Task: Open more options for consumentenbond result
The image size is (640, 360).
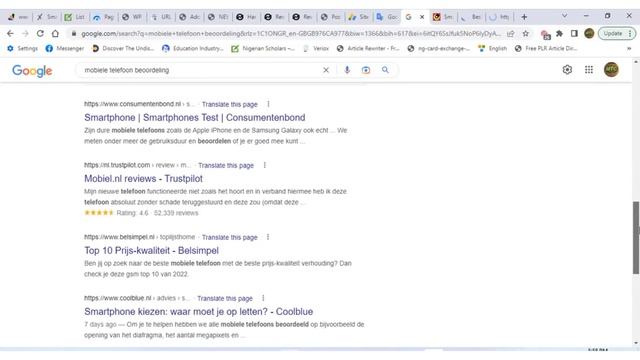Action: pyautogui.click(x=268, y=104)
